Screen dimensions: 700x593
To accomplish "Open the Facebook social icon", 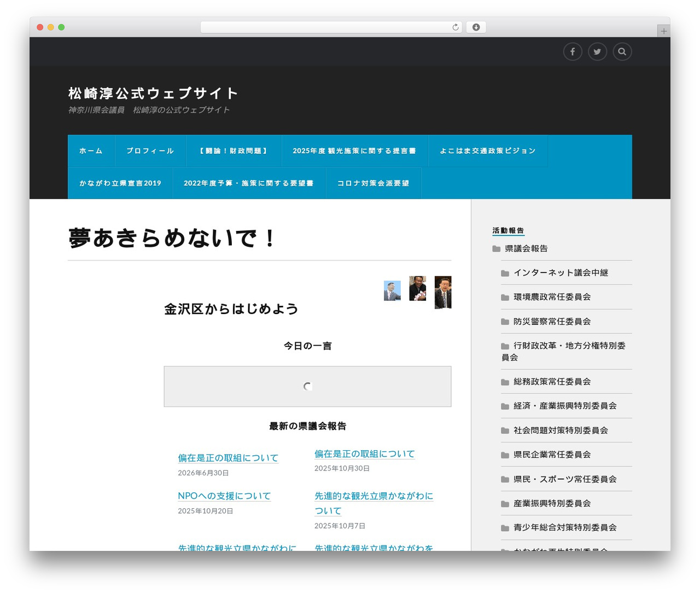I will pos(573,51).
